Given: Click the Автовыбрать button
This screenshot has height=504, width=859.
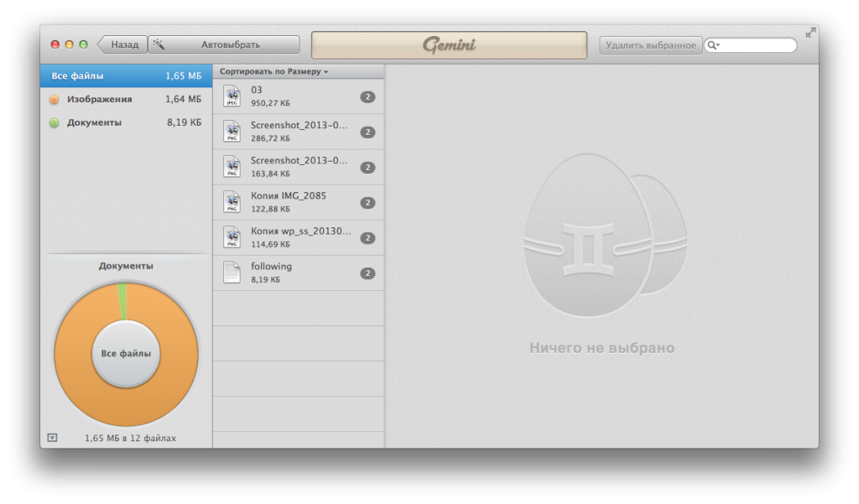Looking at the screenshot, I should point(224,44).
